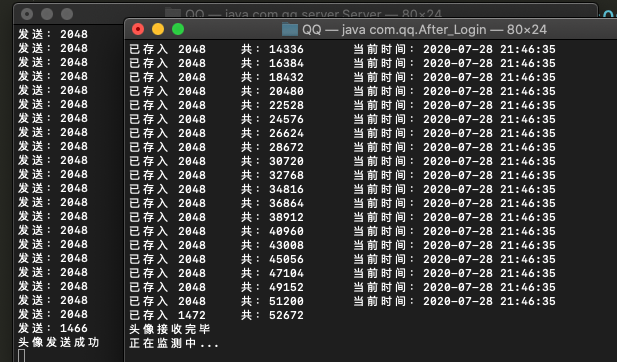Click the folder icon in After_Login title
Screen dimensions: 617x362
pos(290,30)
